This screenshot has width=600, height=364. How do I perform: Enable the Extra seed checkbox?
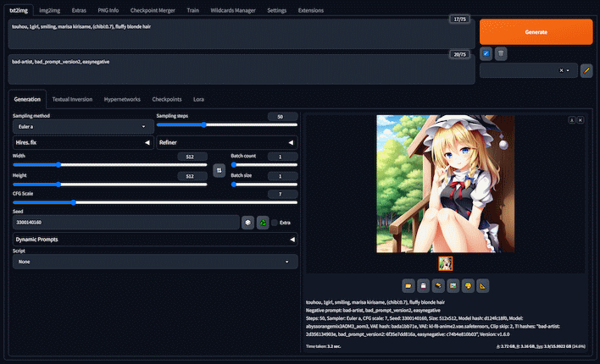[x=275, y=222]
